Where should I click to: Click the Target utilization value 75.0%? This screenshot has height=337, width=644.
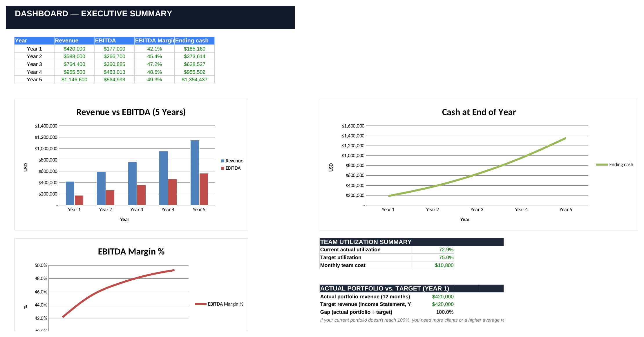click(433, 257)
